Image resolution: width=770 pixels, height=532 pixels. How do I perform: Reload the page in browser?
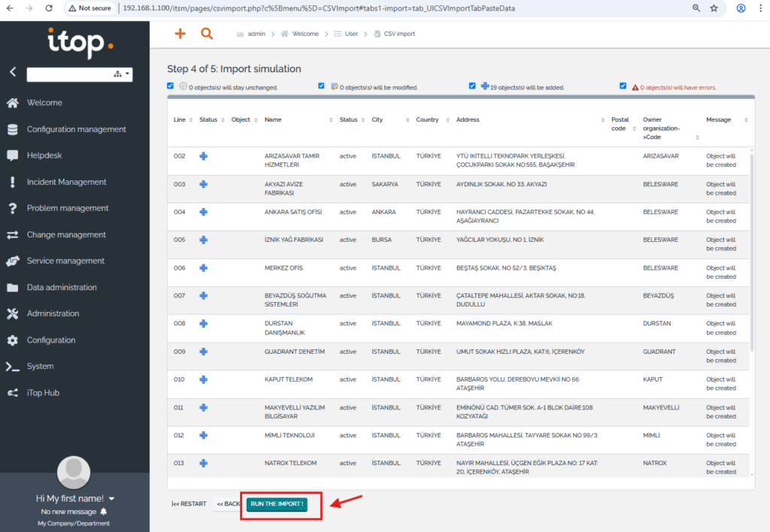click(49, 8)
